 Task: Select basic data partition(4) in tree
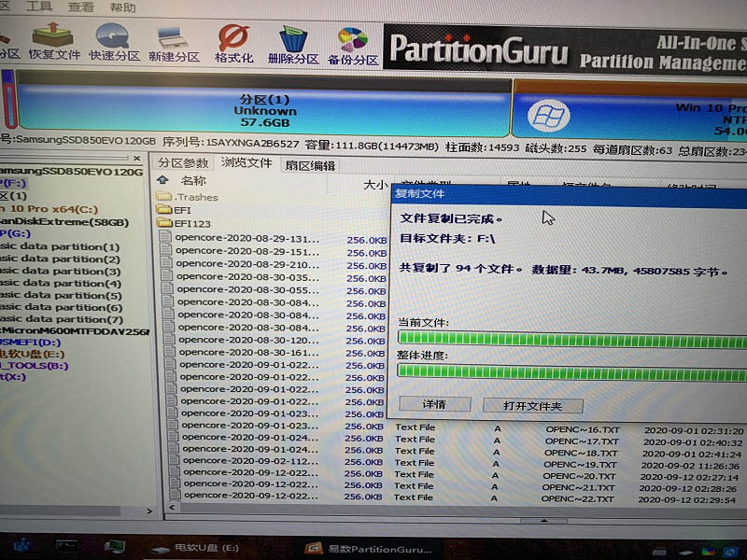pyautogui.click(x=61, y=284)
